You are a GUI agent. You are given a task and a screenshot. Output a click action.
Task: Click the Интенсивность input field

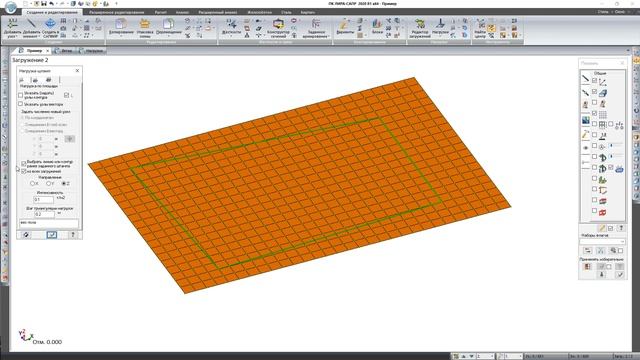(44, 200)
